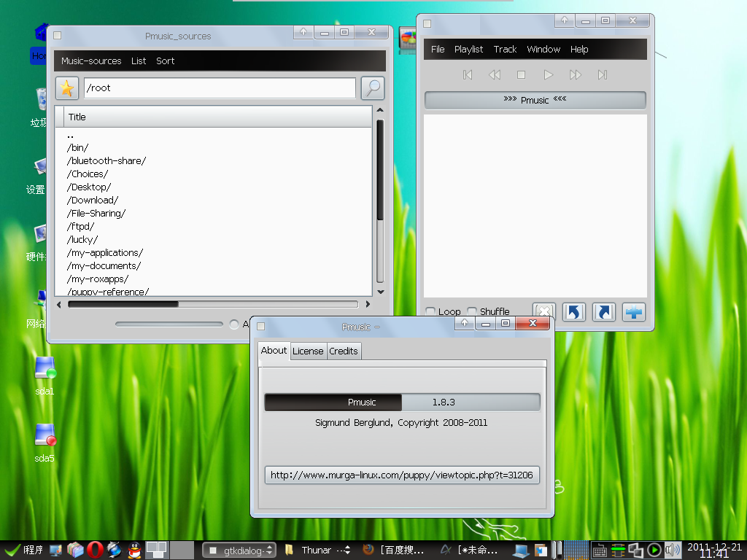The image size is (747, 560).
Task: Switch to the Credits tab
Action: point(344,351)
